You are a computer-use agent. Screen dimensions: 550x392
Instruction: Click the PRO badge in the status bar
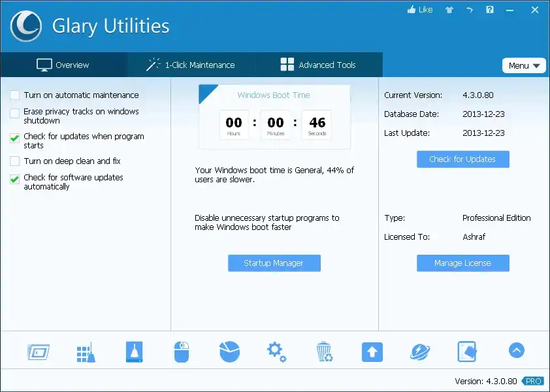click(x=532, y=381)
